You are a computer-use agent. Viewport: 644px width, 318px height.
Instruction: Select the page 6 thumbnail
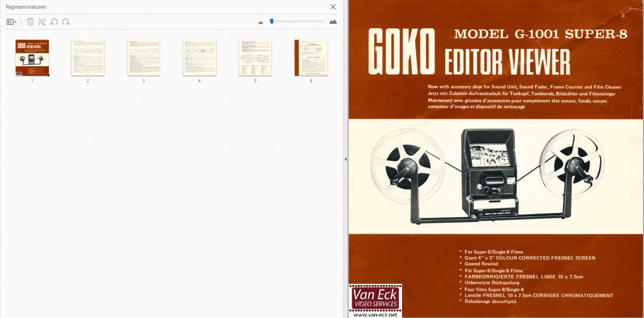click(311, 58)
